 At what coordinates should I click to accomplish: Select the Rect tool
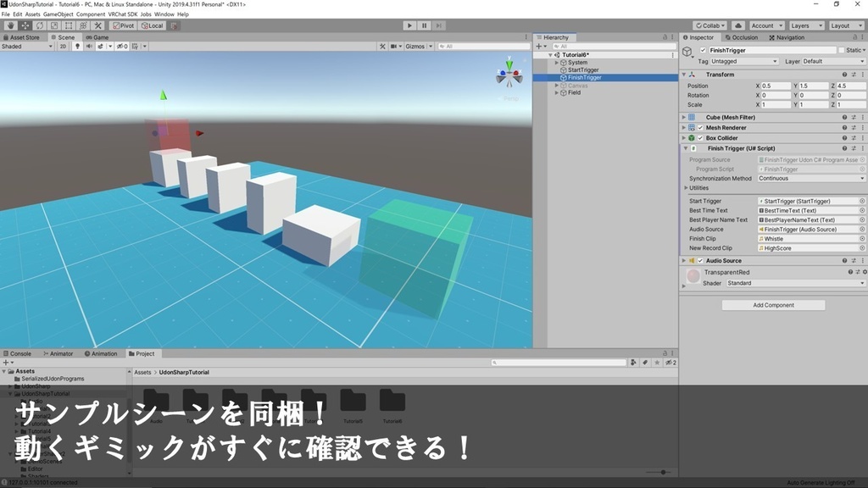coord(69,26)
